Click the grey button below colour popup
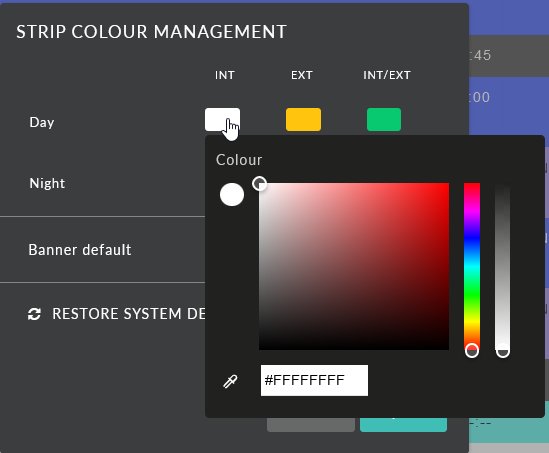Viewport: 549px width, 453px height. (x=311, y=425)
